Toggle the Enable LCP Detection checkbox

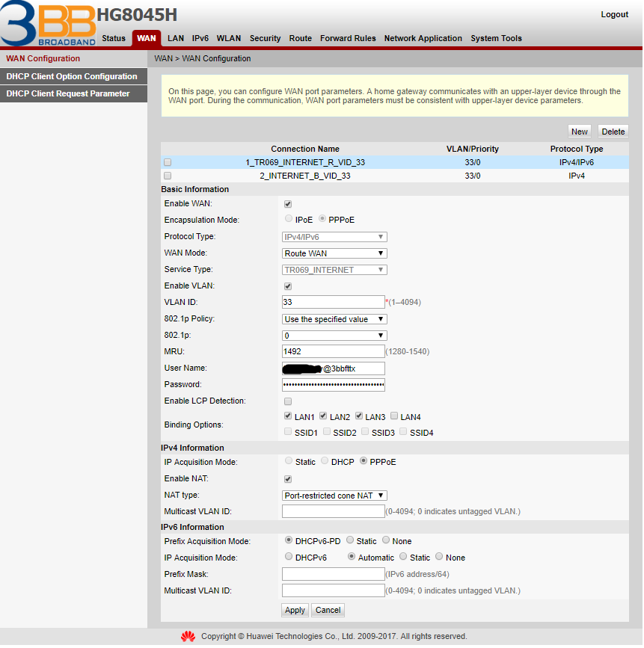(x=288, y=401)
